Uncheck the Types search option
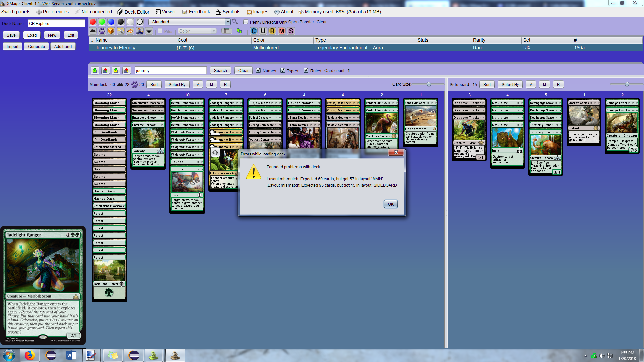The image size is (644, 362). coord(283,70)
